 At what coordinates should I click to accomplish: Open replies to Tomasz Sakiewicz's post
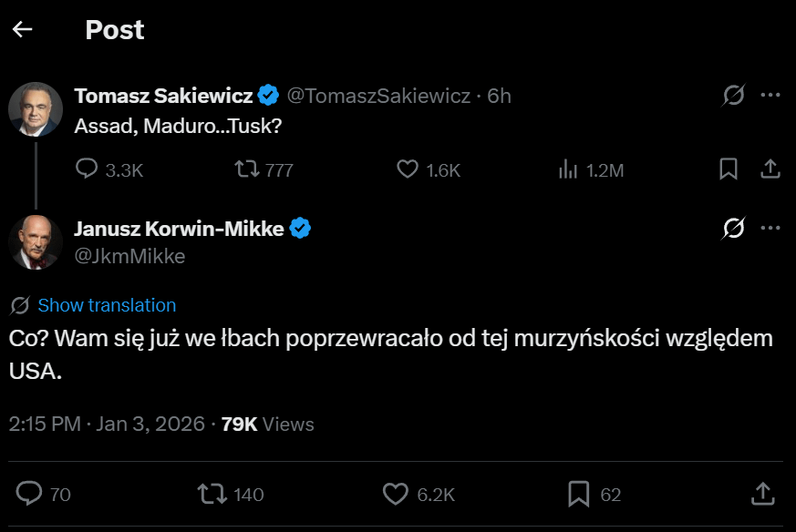pyautogui.click(x=88, y=169)
